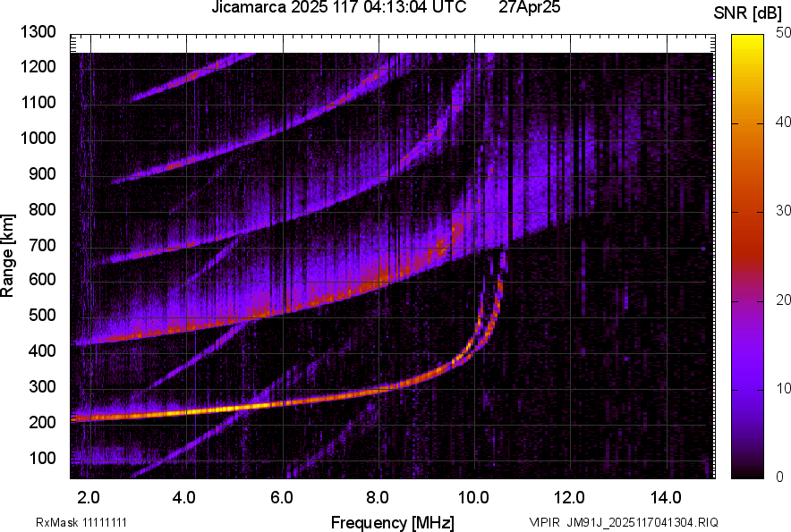Click the frequency tick label '10.0'

(472, 498)
